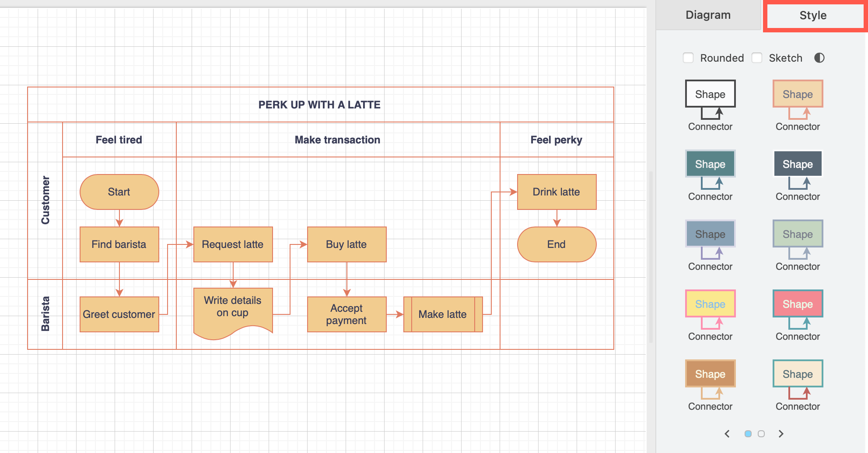Apply the teal green shape style

tap(710, 175)
